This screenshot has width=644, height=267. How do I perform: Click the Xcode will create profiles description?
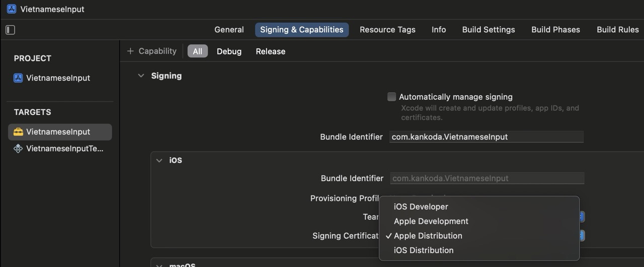490,113
